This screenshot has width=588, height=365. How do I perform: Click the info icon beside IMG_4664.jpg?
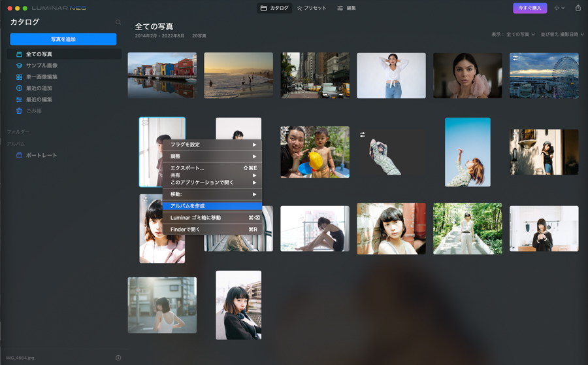tap(118, 358)
